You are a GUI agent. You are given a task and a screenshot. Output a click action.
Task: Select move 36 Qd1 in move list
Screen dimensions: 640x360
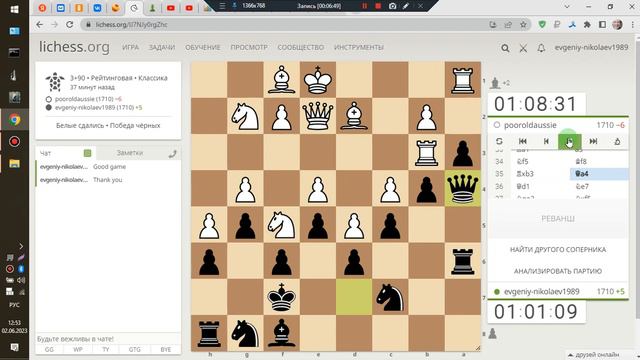click(x=540, y=187)
